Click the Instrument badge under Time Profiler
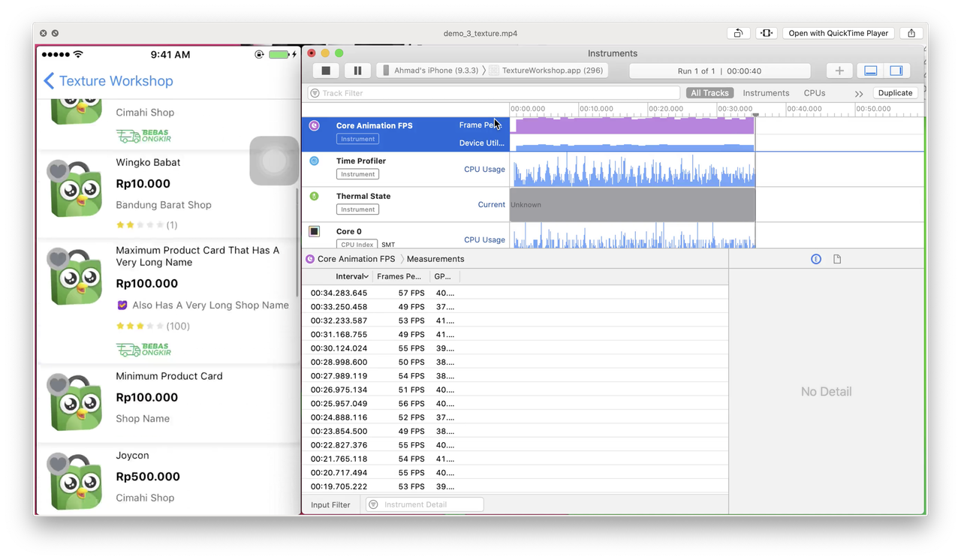The width and height of the screenshot is (961, 560). point(357,174)
